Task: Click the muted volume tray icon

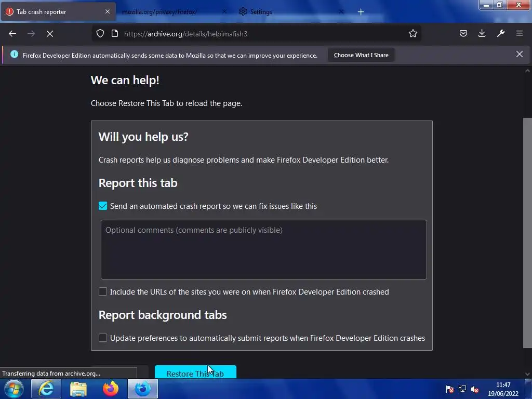Action: (475, 389)
